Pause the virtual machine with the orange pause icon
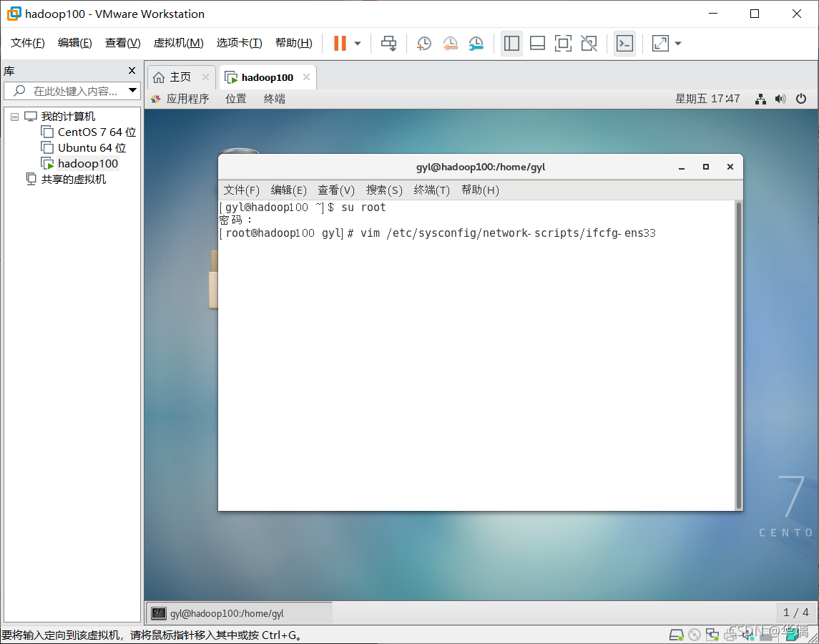 (x=340, y=44)
